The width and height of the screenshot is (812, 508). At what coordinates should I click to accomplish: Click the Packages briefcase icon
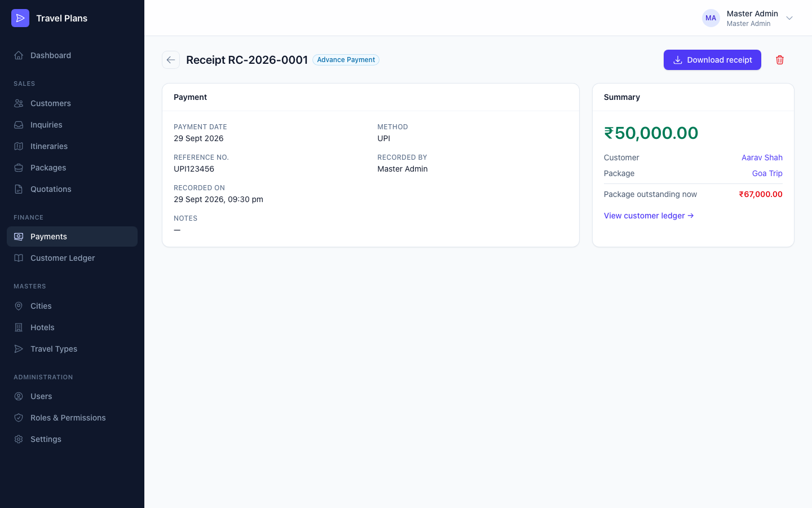19,168
